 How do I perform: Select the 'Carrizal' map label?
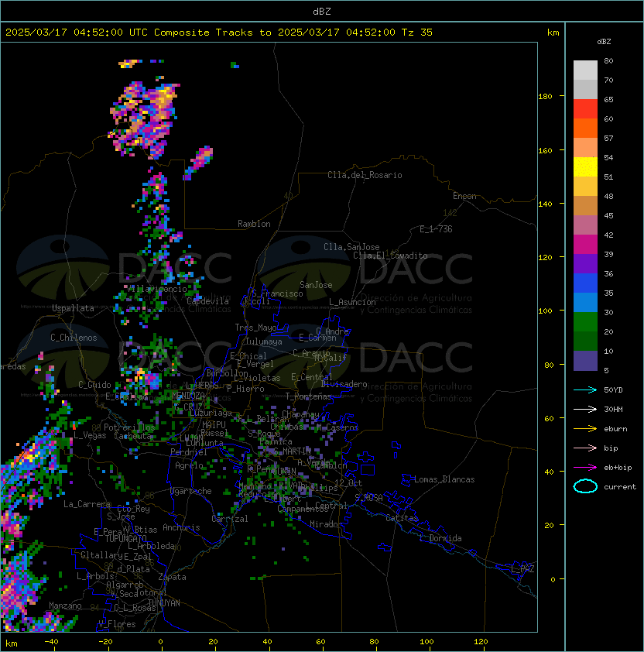(x=230, y=519)
